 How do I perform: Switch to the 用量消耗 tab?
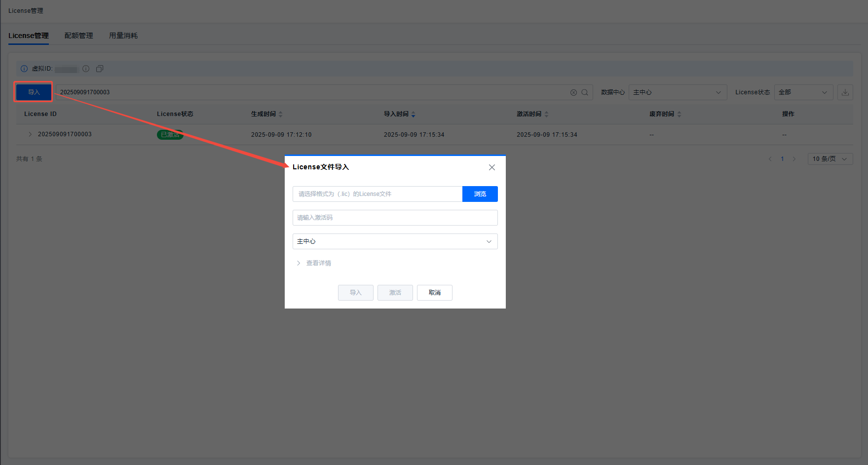tap(123, 36)
